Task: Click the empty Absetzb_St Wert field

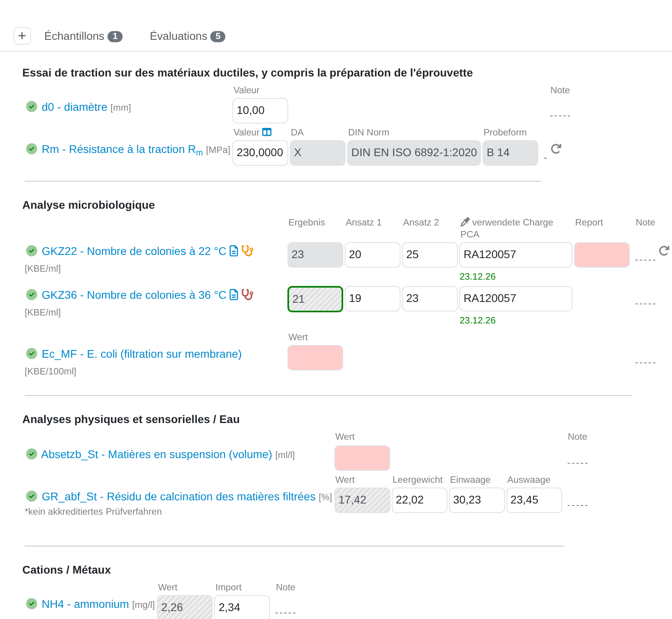Action: click(x=362, y=458)
